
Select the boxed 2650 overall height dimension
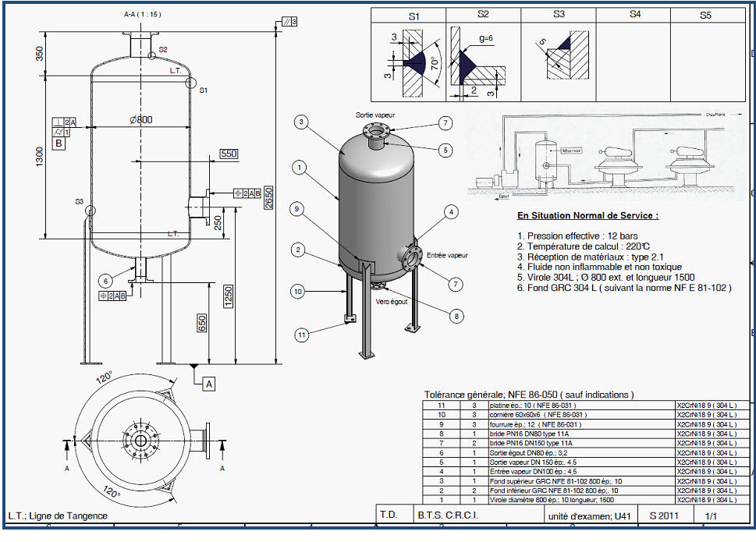[x=268, y=197]
